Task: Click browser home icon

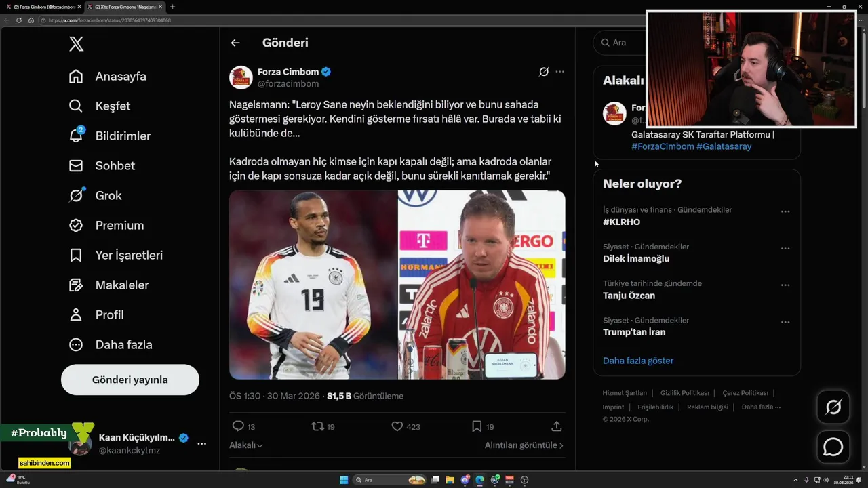Action: (31, 20)
